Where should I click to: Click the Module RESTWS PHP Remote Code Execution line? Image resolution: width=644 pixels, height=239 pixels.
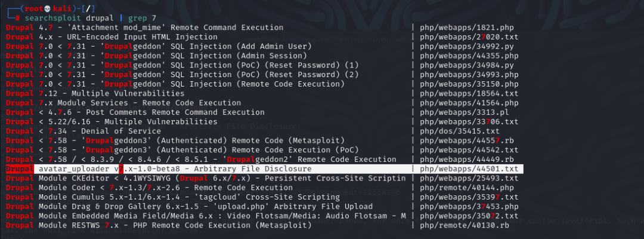159,225
